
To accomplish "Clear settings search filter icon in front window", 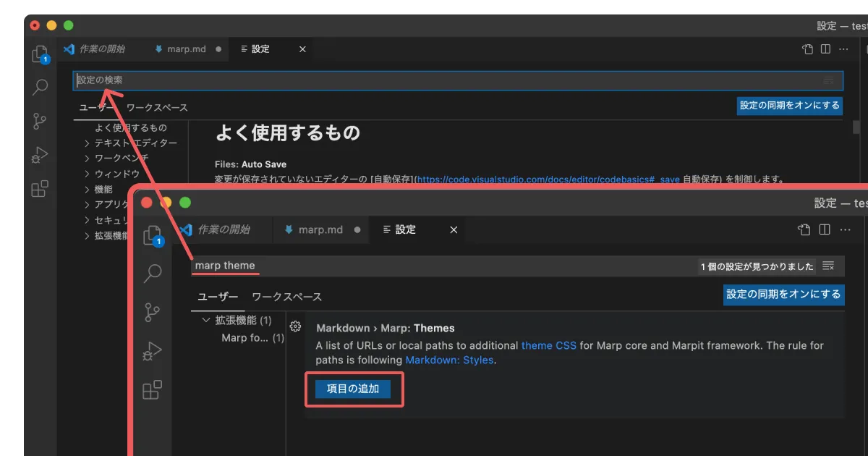I will (829, 266).
